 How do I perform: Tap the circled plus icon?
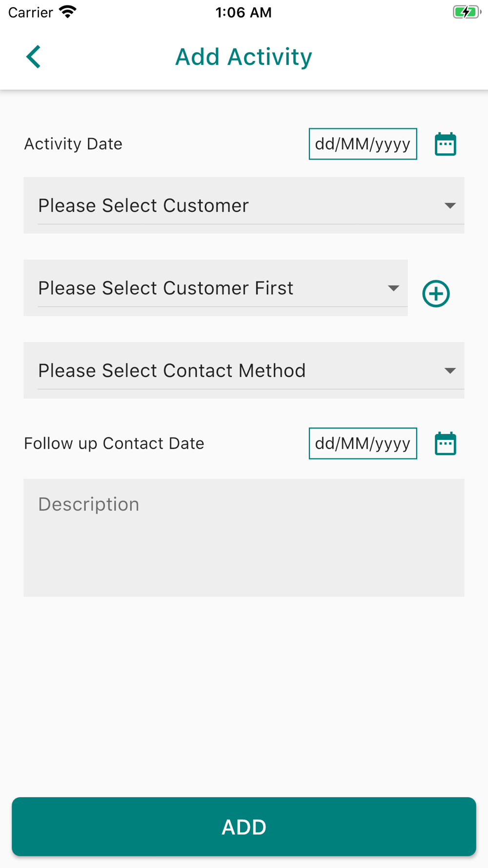click(x=436, y=293)
